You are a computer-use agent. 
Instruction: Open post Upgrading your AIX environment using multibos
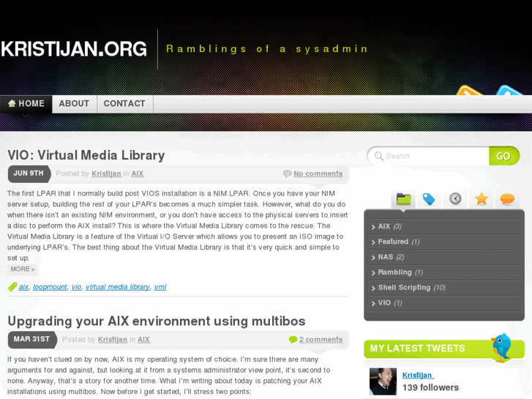tap(157, 321)
